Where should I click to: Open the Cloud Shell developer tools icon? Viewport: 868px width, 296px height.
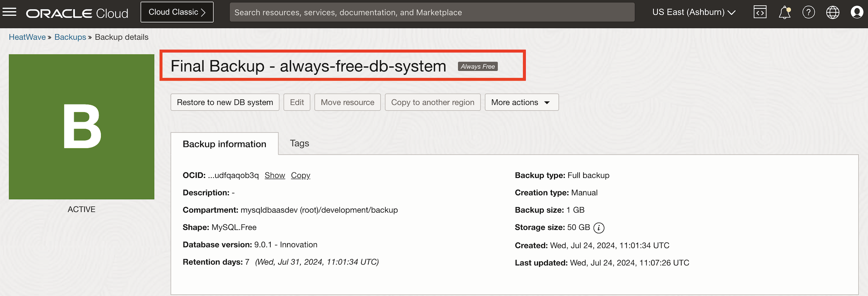pyautogui.click(x=760, y=12)
